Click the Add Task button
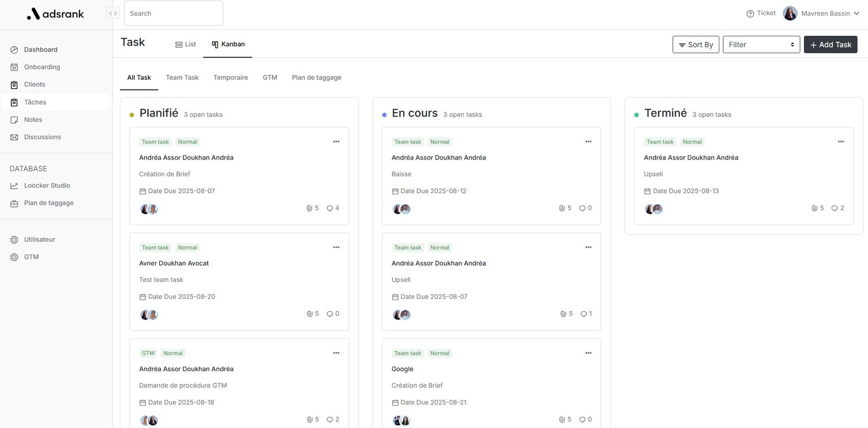The height and width of the screenshot is (428, 868). click(x=830, y=44)
